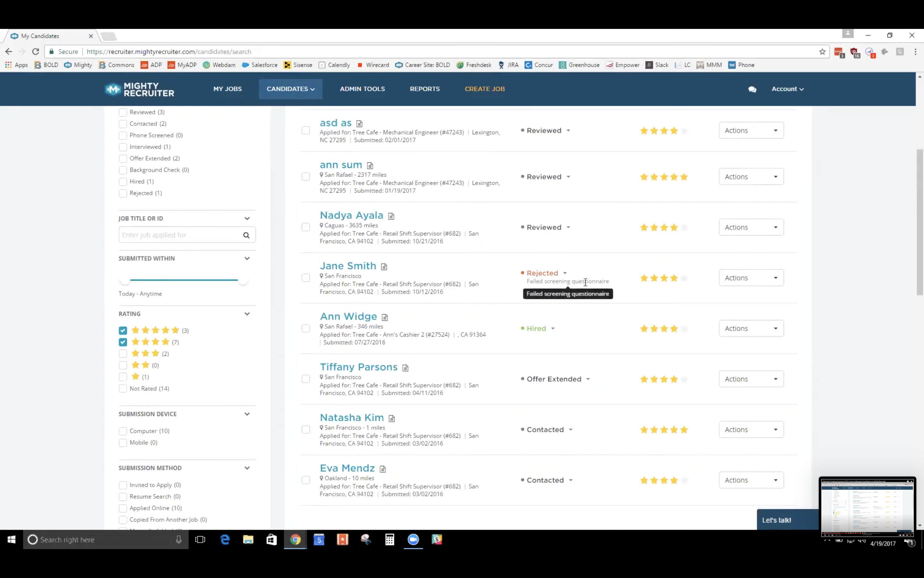Open the Reports menu
The image size is (924, 578).
pyautogui.click(x=425, y=89)
